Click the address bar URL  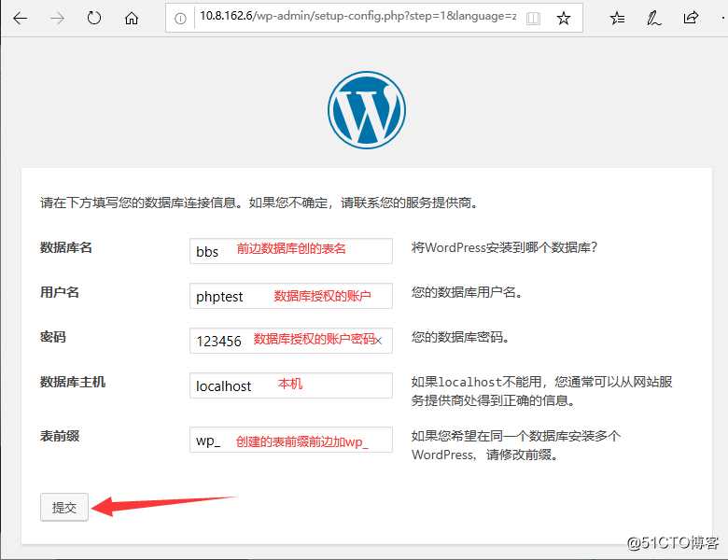357,16
